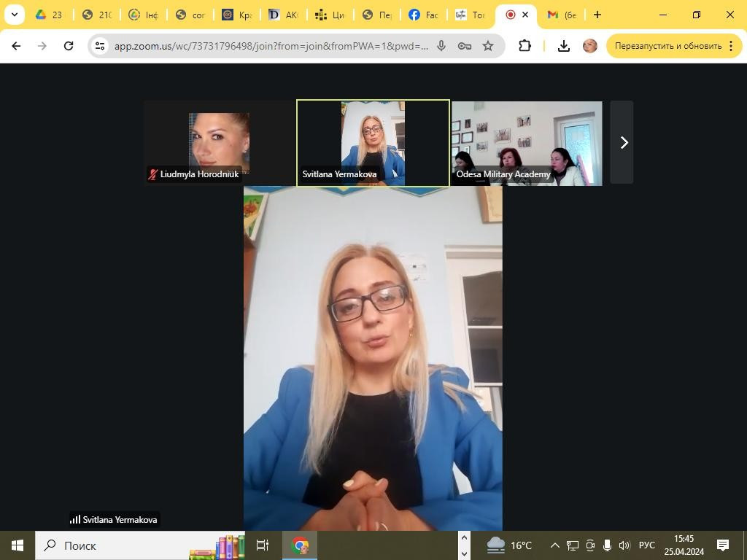Switch to the Google Drive tab '23'

[50, 15]
